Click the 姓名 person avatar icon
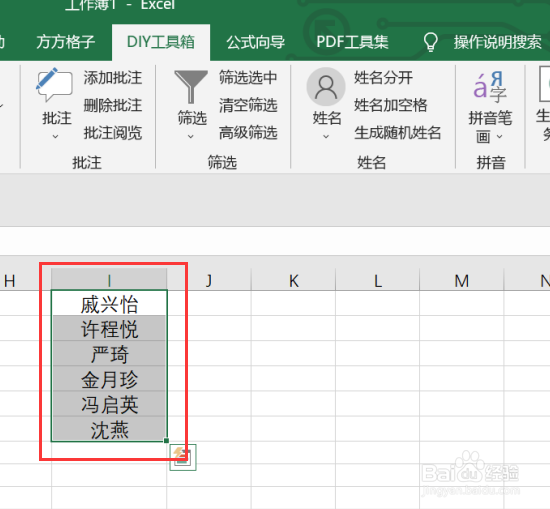Image resolution: width=550 pixels, height=509 pixels. coord(326,86)
